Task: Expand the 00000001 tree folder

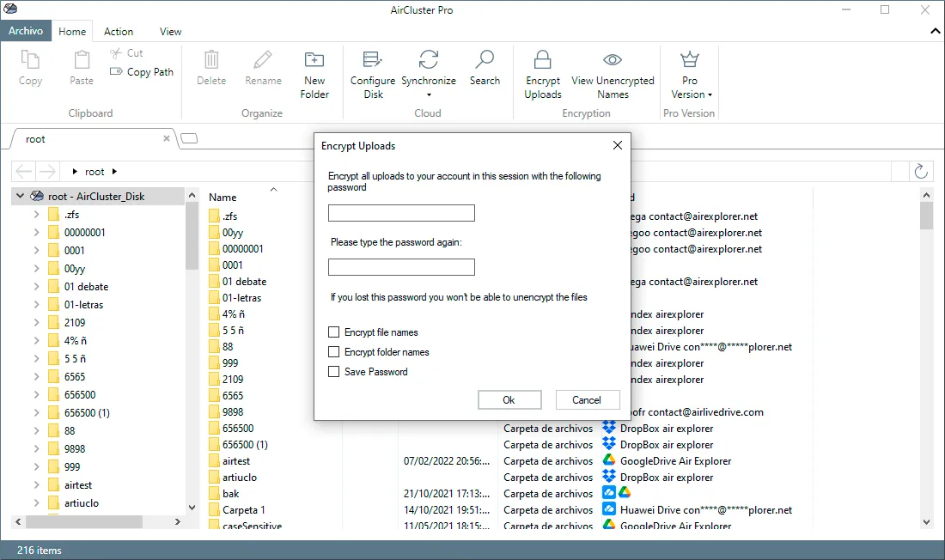Action: pyautogui.click(x=36, y=232)
